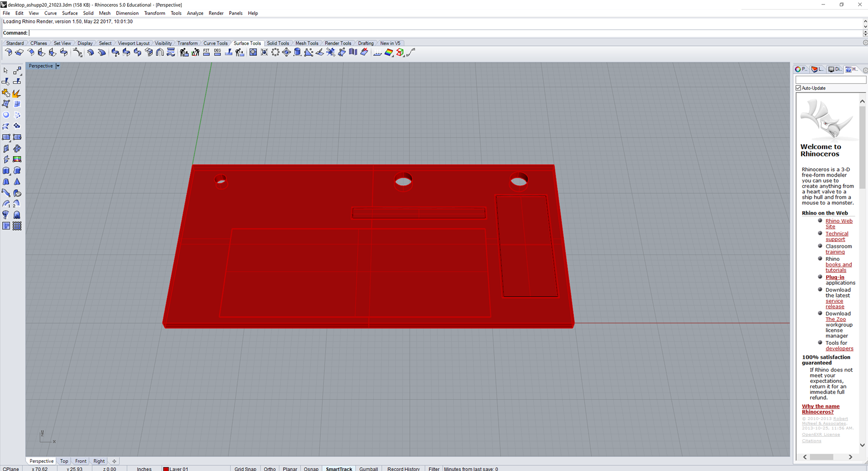The width and height of the screenshot is (868, 471).
Task: Open the File menu
Action: [x=6, y=13]
